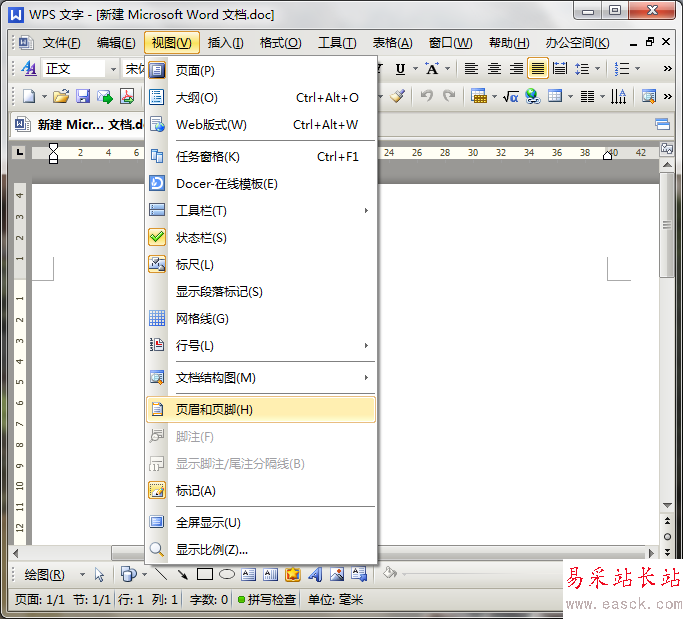The width and height of the screenshot is (683, 619).
Task: Open the File (文件) menu
Action: tap(61, 43)
